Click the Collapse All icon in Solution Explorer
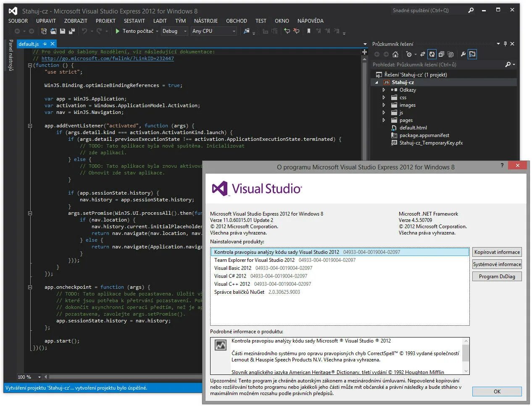 click(x=441, y=54)
